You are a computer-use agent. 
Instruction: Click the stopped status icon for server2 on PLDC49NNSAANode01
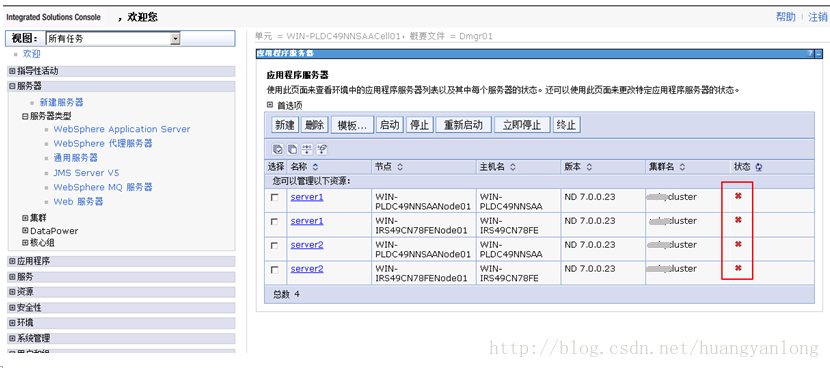738,244
